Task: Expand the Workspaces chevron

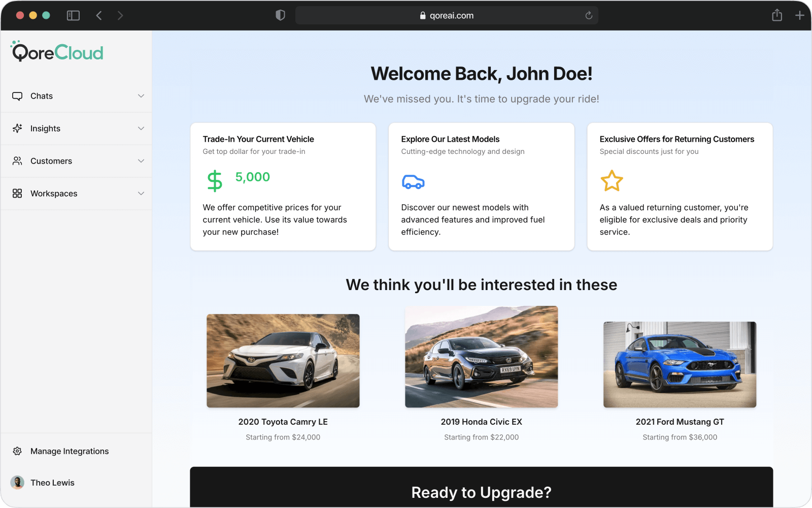Action: click(141, 194)
